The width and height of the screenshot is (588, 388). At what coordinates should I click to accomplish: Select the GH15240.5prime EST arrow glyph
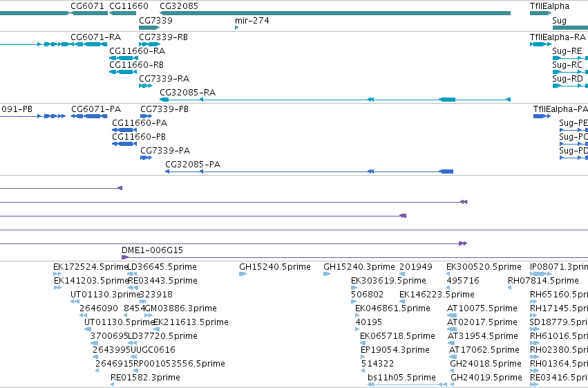tap(243, 274)
